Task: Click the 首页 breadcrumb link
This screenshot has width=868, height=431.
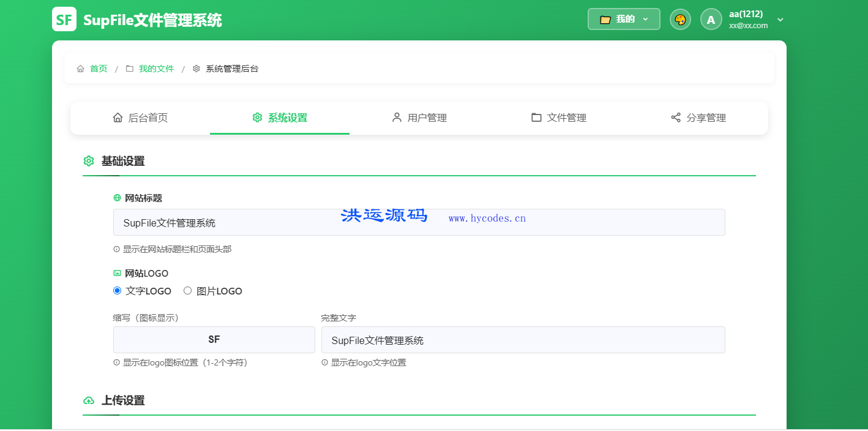Action: (98, 69)
